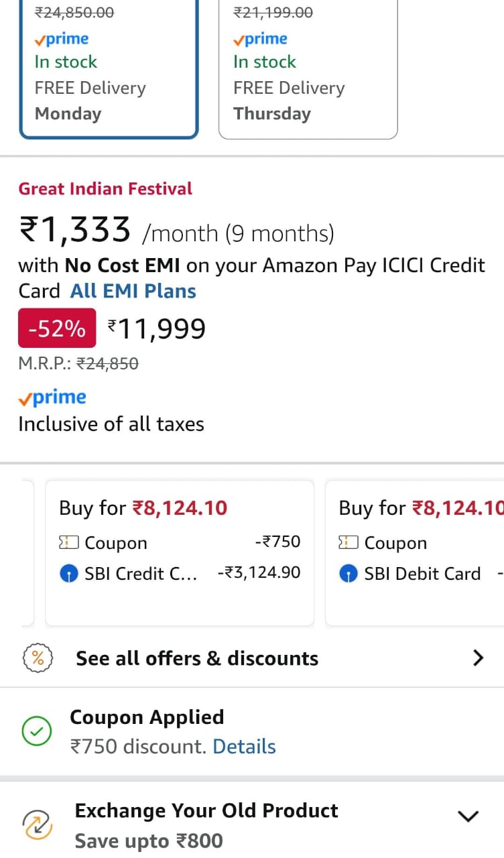Expand Exchange Your Old Product chevron

[467, 816]
